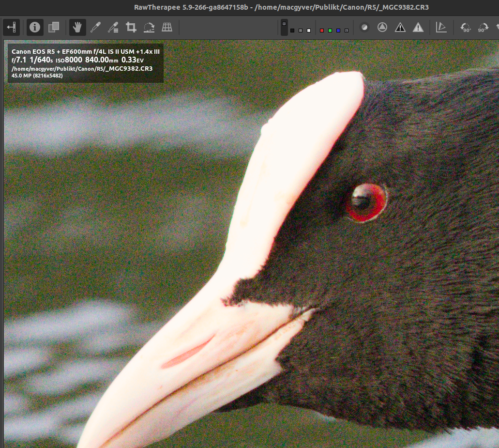The image size is (499, 448).
Task: Select the Straighten horizon tool
Action: (x=149, y=27)
